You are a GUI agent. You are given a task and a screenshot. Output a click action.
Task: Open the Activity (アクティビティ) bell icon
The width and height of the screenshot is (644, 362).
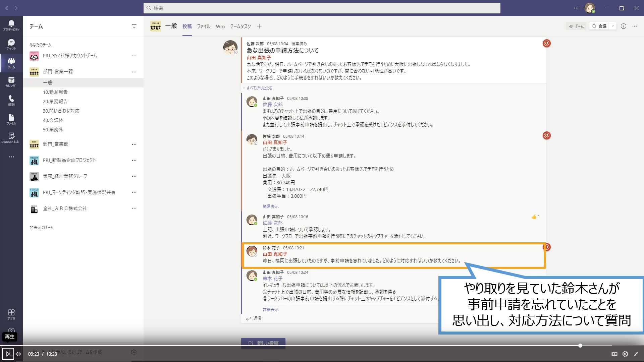click(11, 25)
